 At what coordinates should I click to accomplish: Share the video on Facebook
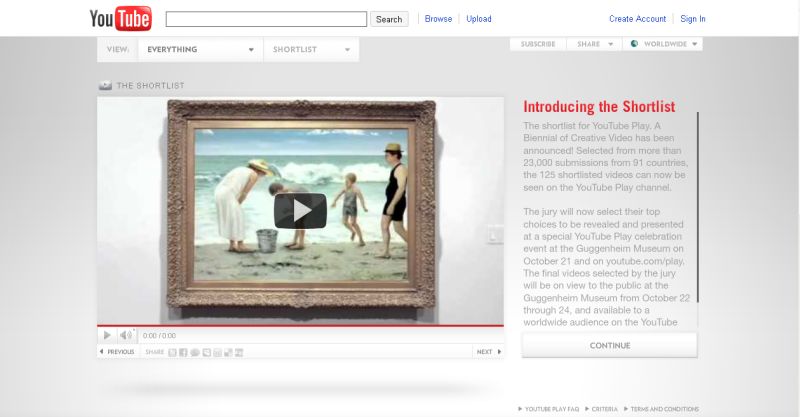tap(183, 352)
